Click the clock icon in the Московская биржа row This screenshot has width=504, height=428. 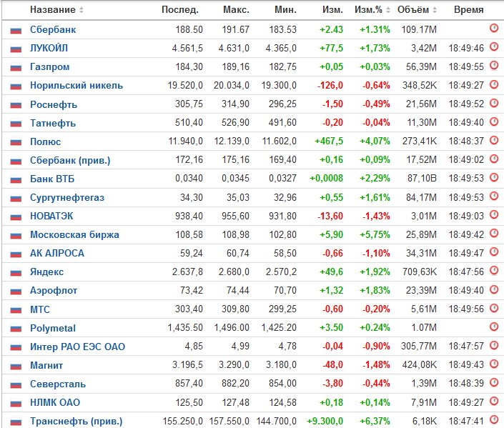494,233
